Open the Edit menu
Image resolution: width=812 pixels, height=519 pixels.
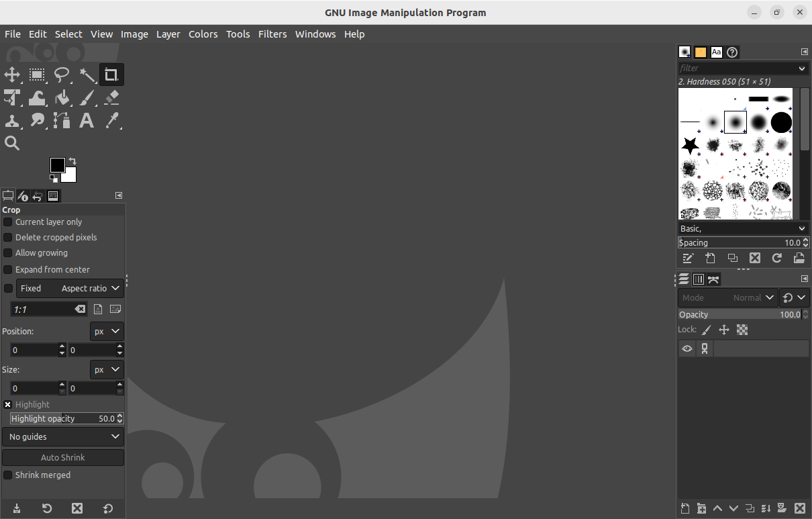[38, 34]
